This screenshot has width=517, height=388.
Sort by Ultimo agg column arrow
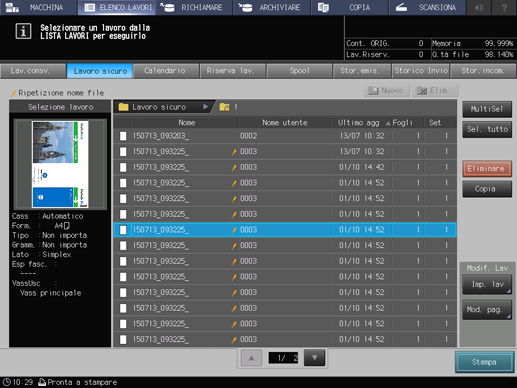pyautogui.click(x=388, y=123)
